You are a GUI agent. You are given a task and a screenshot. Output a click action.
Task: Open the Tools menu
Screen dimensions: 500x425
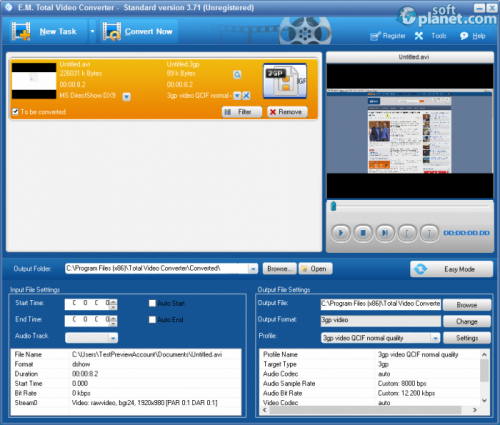coord(430,36)
